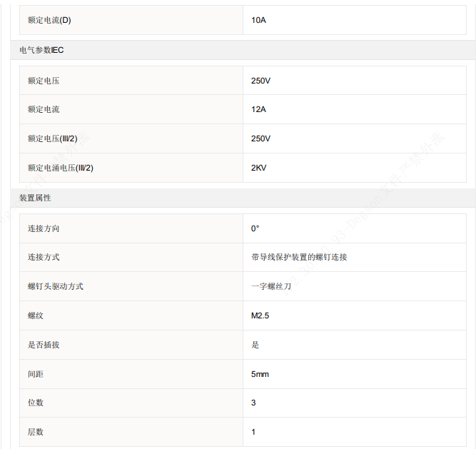Select the 一字螺丝刀 value
This screenshot has width=476, height=449.
tap(271, 286)
